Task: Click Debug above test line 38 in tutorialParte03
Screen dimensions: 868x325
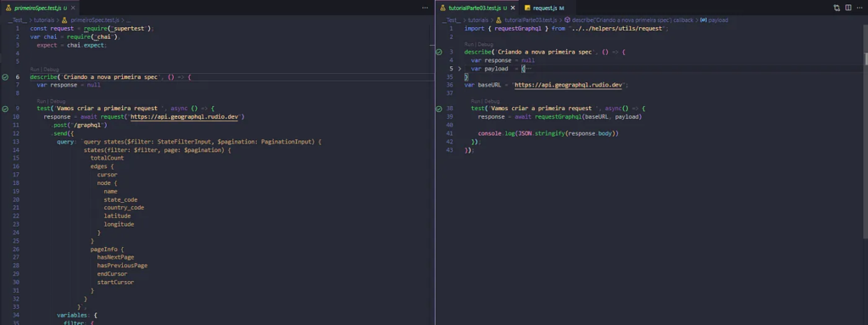Action: pos(492,102)
